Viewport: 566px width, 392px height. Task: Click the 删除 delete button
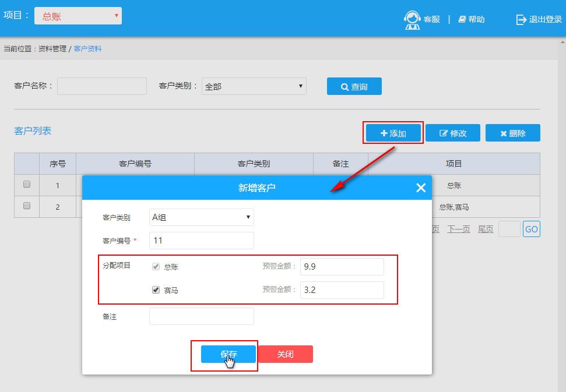[512, 133]
